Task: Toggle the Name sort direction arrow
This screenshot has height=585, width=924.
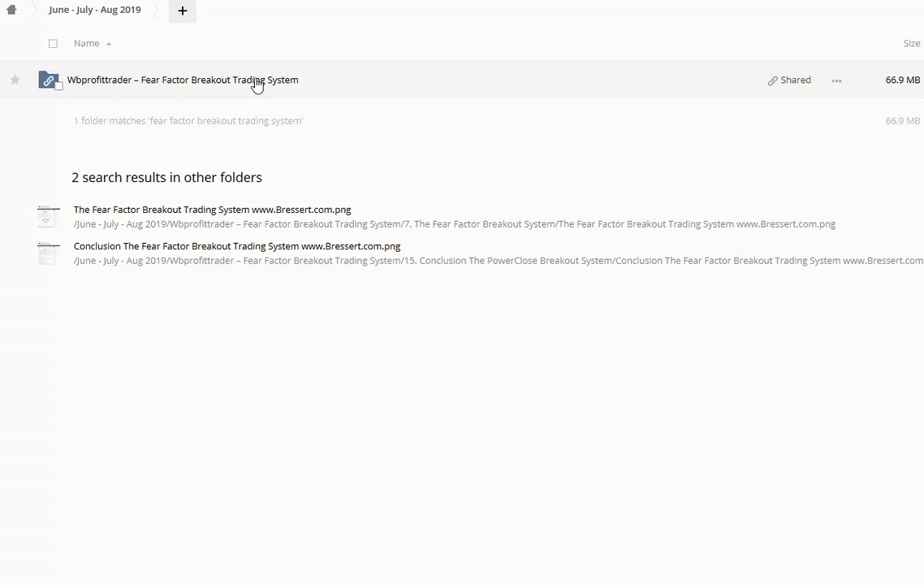Action: click(x=109, y=44)
